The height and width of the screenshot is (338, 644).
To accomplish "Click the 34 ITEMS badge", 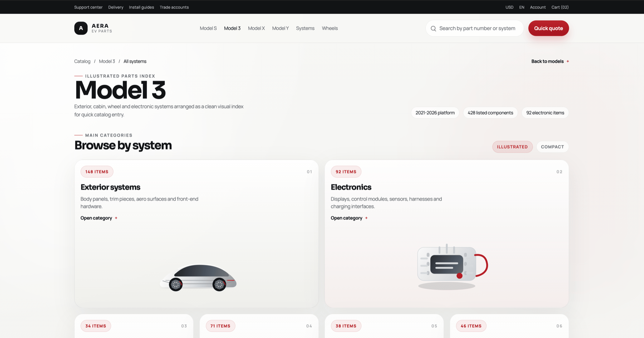I will pyautogui.click(x=96, y=326).
